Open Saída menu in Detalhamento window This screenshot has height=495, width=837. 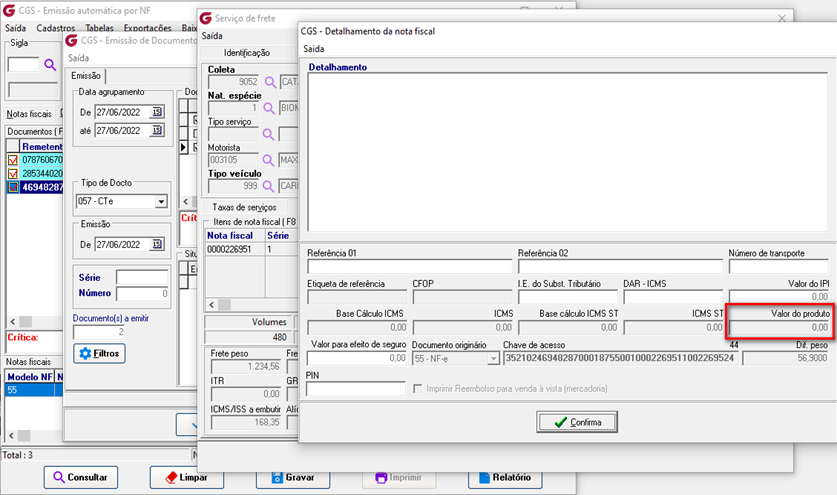pyautogui.click(x=314, y=49)
